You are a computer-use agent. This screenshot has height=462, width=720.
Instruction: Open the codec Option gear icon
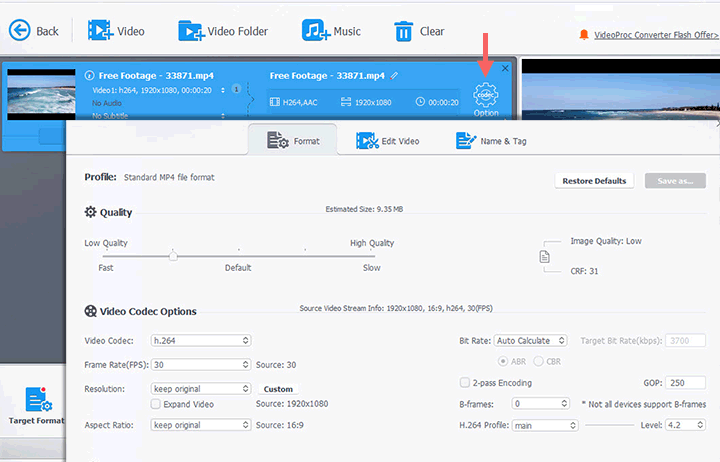(x=486, y=96)
